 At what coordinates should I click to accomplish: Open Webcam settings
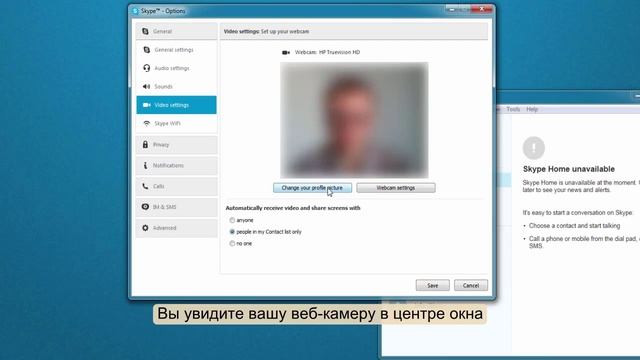(x=396, y=188)
